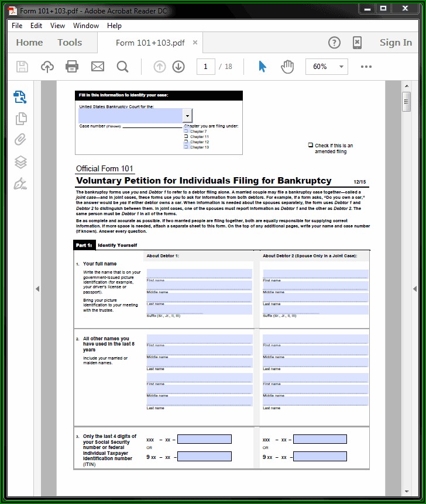Click the Sign In link
Viewport: 426px width, 504px height.
[396, 43]
